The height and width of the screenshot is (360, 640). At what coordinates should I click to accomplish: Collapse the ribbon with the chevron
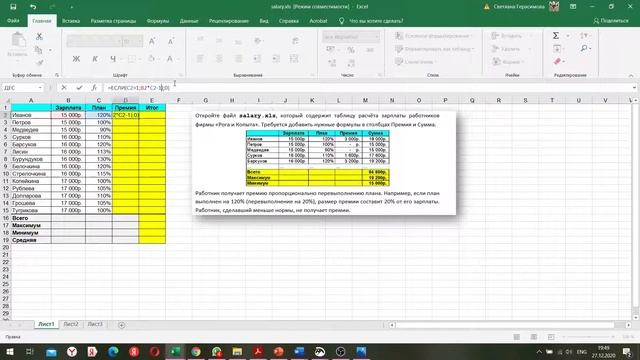[631, 76]
